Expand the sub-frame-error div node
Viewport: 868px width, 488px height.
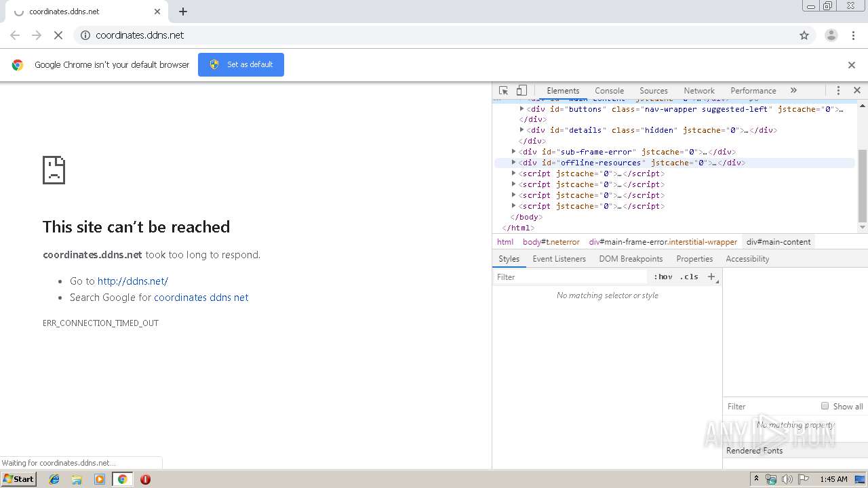tap(513, 151)
